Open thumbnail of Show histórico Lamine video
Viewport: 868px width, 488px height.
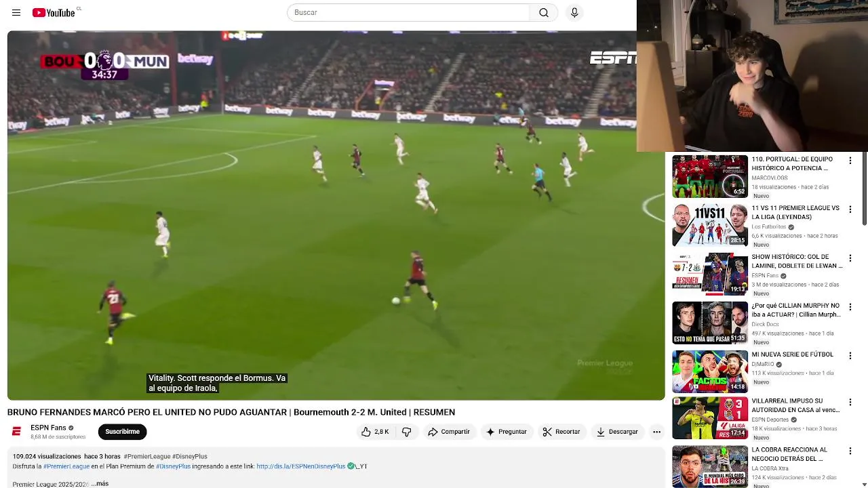(x=710, y=274)
